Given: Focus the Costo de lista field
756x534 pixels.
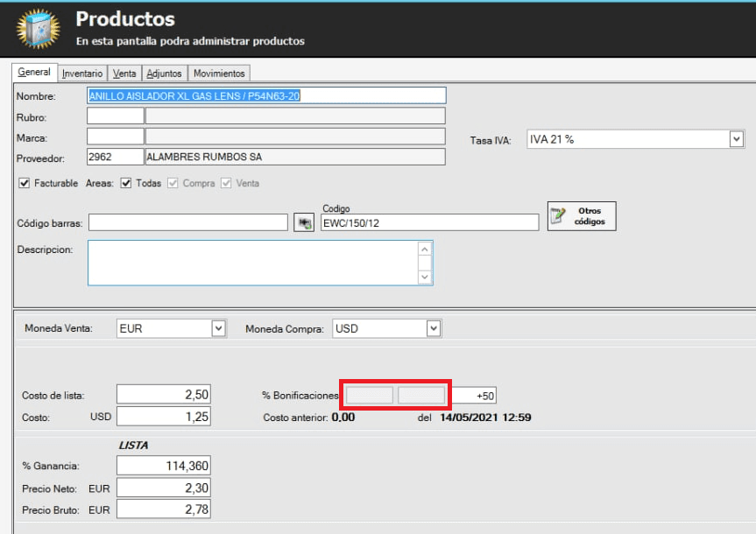Looking at the screenshot, I should (163, 396).
